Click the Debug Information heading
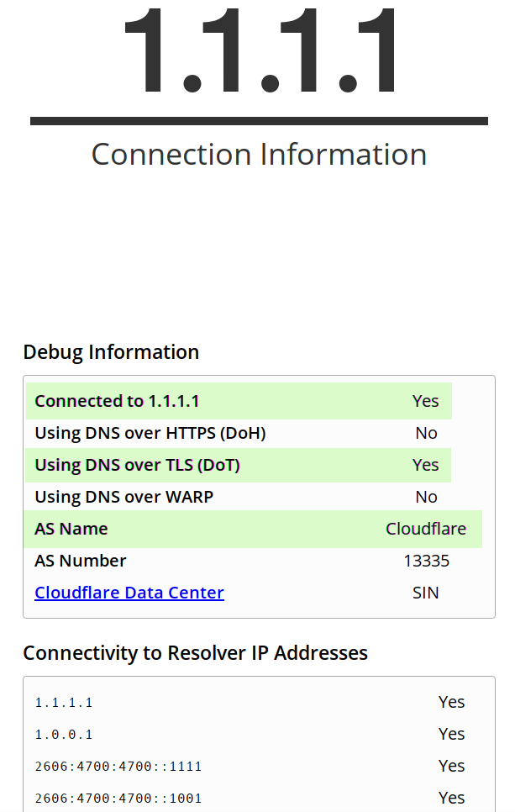Image resolution: width=515 pixels, height=812 pixels. (x=111, y=352)
